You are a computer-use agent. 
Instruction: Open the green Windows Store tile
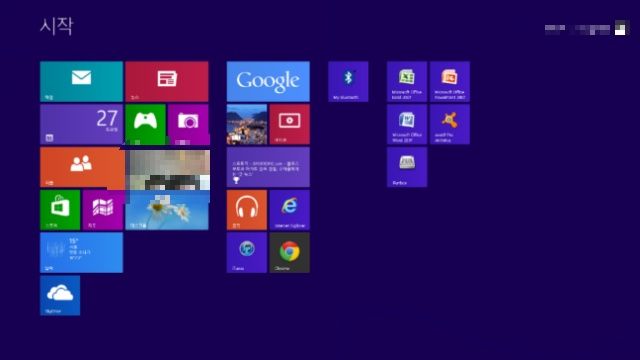pyautogui.click(x=60, y=210)
